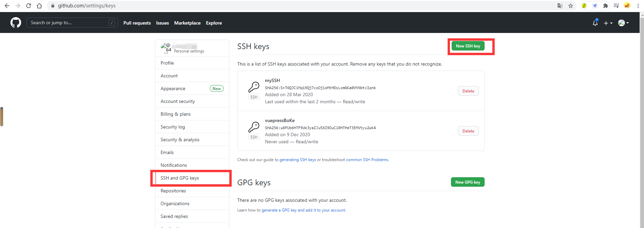The height and width of the screenshot is (228, 644).
Task: Expand the plus create-new dropdown
Action: coord(608,23)
